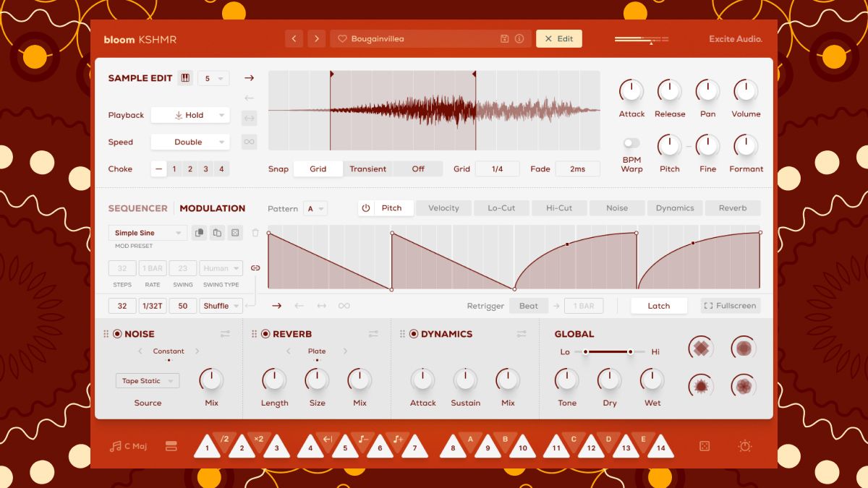Open the Playback Hold dropdown
The width and height of the screenshot is (868, 488).
point(190,115)
